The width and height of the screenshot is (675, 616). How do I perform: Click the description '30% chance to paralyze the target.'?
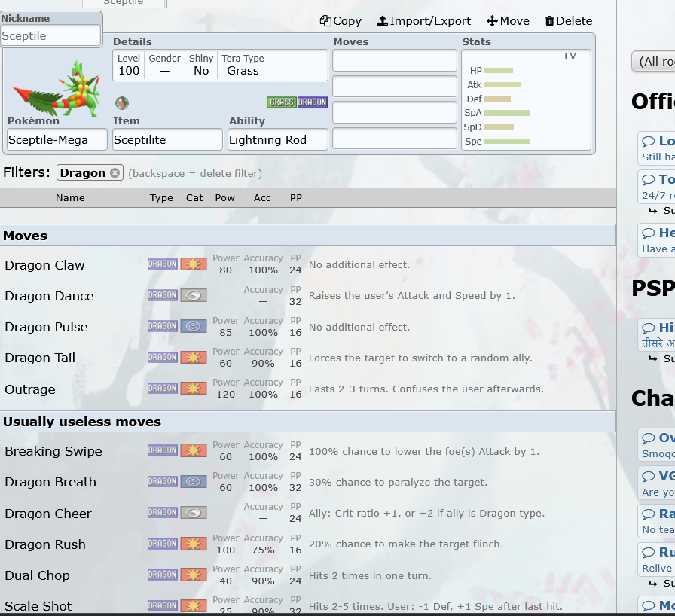pos(398,482)
